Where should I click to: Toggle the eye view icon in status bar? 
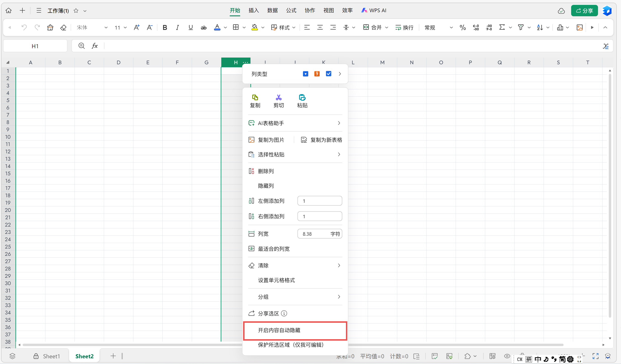[507, 356]
